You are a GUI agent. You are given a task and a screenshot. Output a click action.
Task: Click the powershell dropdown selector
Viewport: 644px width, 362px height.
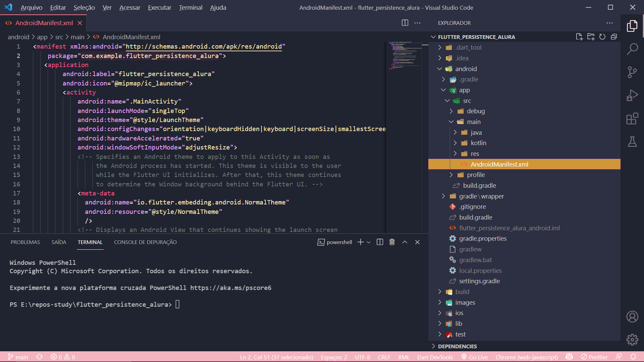point(368,242)
